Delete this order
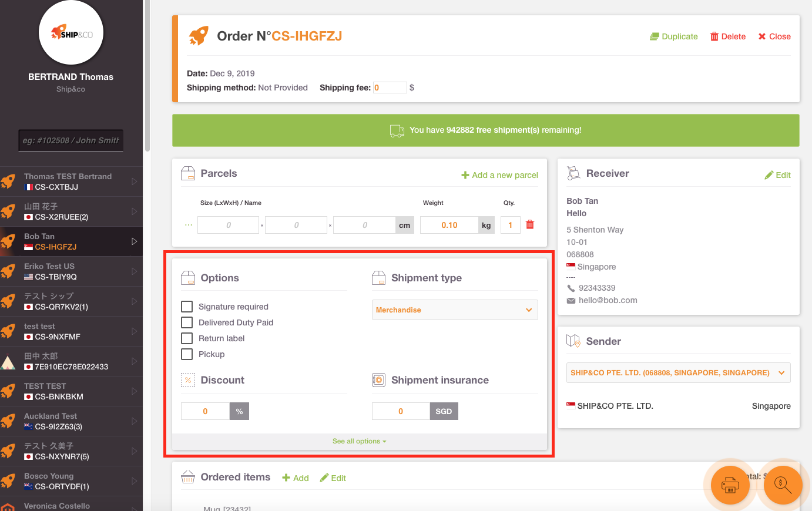This screenshot has height=511, width=812. (x=728, y=36)
